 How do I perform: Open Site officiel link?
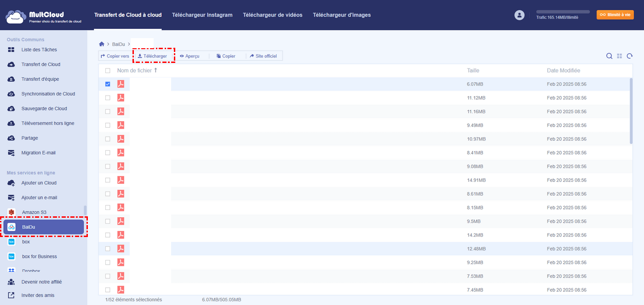click(x=263, y=56)
